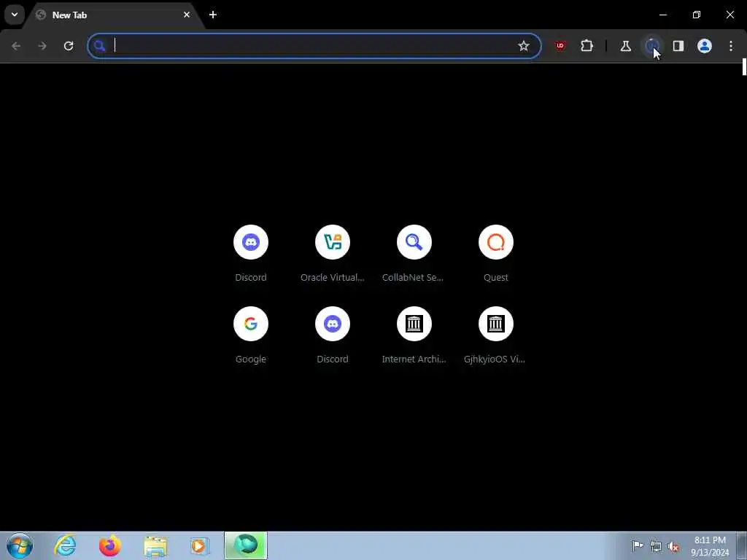Image resolution: width=747 pixels, height=560 pixels.
Task: Open network status tray icon
Action: point(656,546)
